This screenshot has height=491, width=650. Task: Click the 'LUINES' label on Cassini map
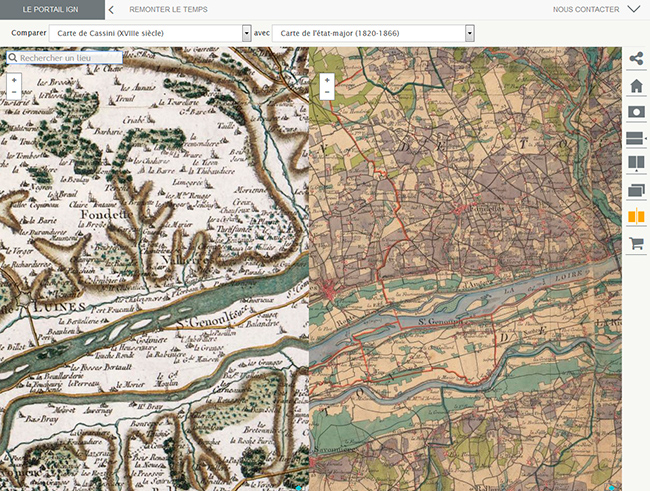(59, 307)
